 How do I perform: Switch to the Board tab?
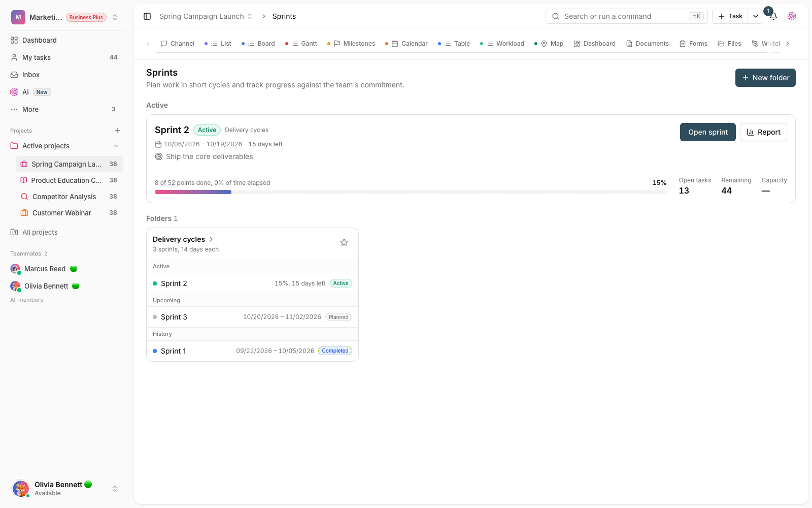pos(258,44)
